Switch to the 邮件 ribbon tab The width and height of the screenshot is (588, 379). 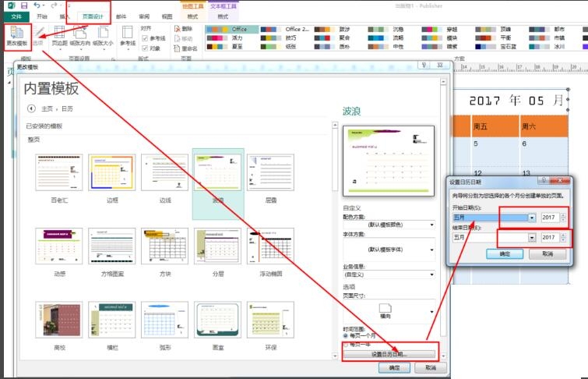(x=121, y=16)
